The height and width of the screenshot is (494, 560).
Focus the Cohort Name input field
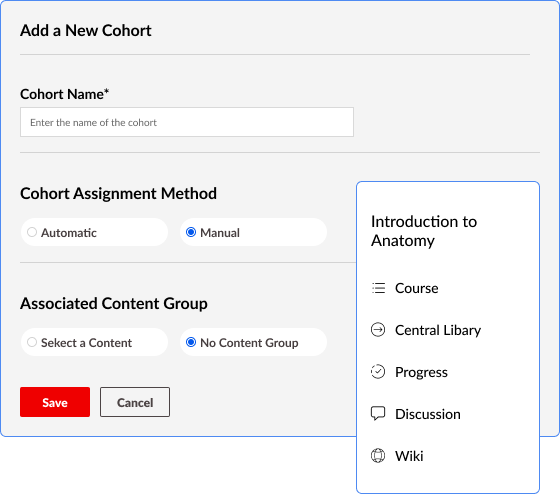[187, 122]
